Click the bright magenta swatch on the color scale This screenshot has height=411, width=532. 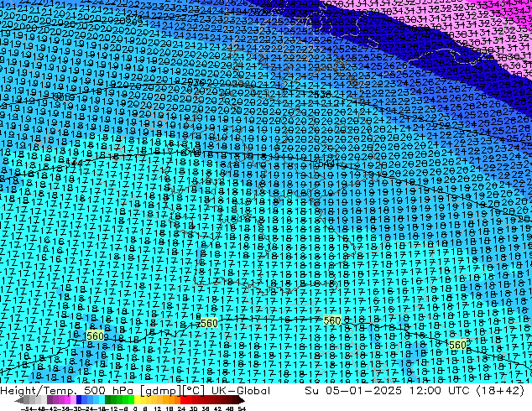coord(67,400)
